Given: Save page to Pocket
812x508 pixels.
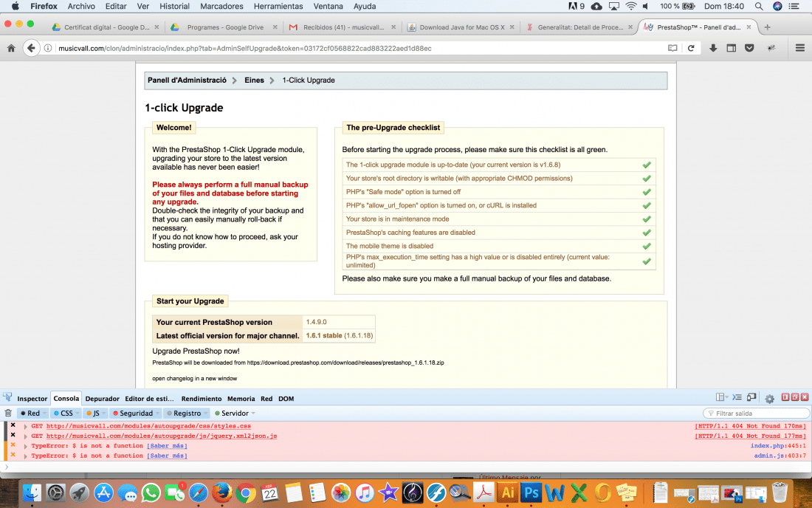Looking at the screenshot, I should 749,48.
